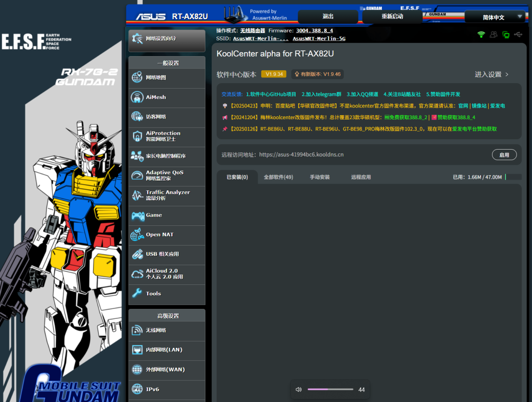Click the remote address https://asus-41994bc6.kooldns.cn
The width and height of the screenshot is (532, 402).
tap(301, 155)
